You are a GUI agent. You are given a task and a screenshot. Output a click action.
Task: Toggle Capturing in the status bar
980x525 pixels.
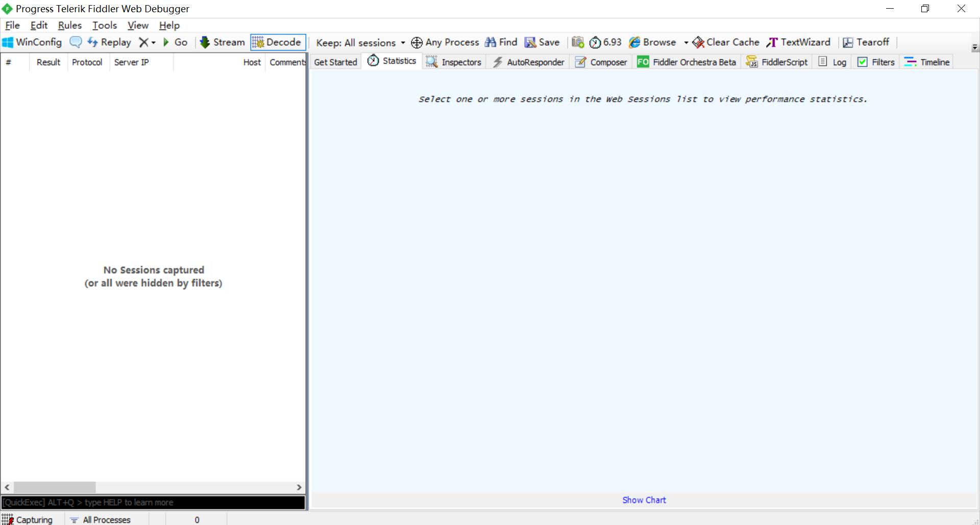28,519
